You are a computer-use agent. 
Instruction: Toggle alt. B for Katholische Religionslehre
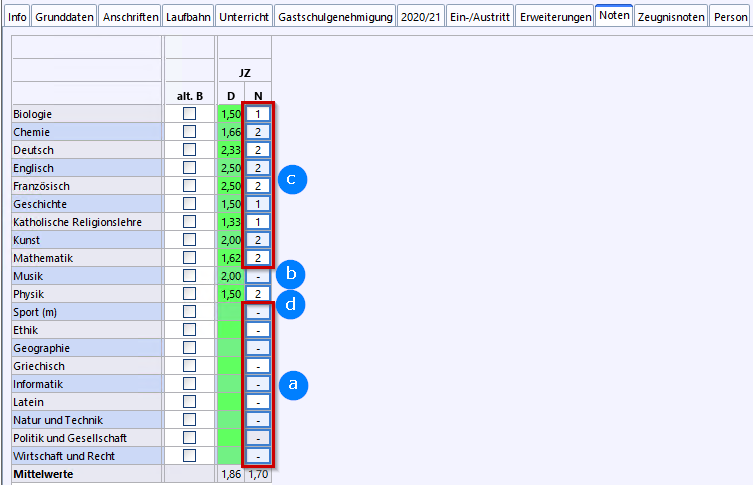point(190,222)
